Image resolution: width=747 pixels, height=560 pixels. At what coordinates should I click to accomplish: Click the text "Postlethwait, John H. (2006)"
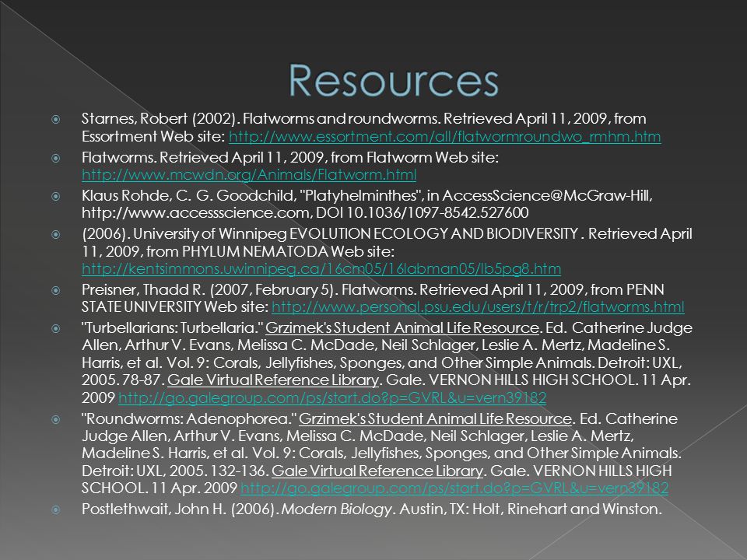coord(180,509)
